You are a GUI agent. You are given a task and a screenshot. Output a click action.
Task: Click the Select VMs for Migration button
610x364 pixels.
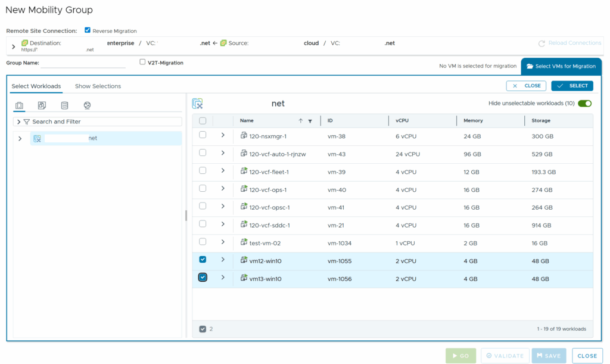561,66
